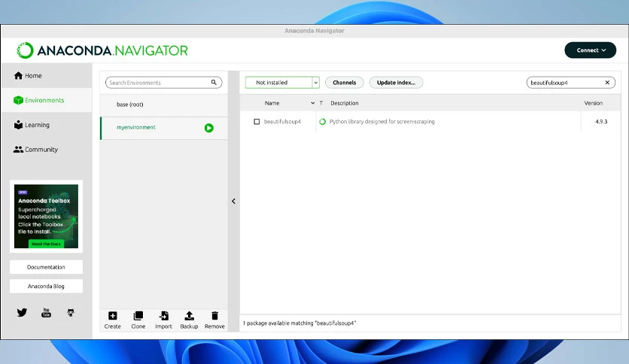Screen dimensions: 629x364
Task: Remove the selected environment
Action: 214,320
